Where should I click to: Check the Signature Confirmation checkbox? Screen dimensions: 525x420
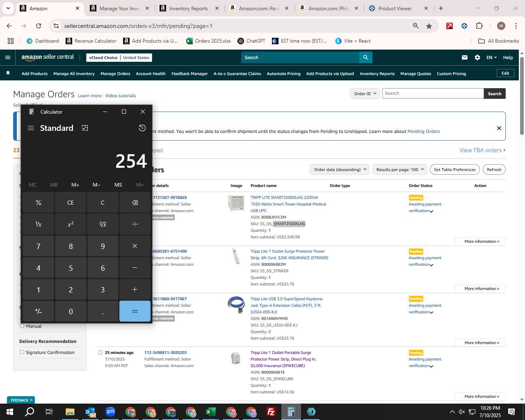22,352
